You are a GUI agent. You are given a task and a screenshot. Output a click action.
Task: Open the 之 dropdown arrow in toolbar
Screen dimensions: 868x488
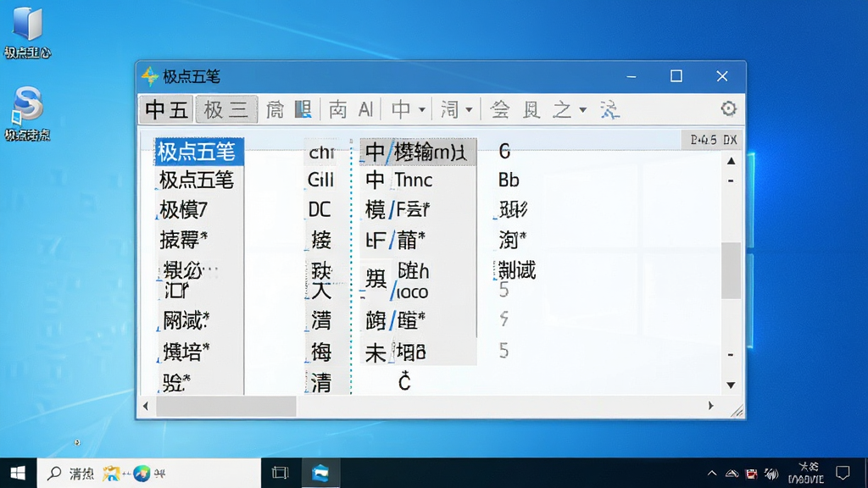tap(583, 109)
